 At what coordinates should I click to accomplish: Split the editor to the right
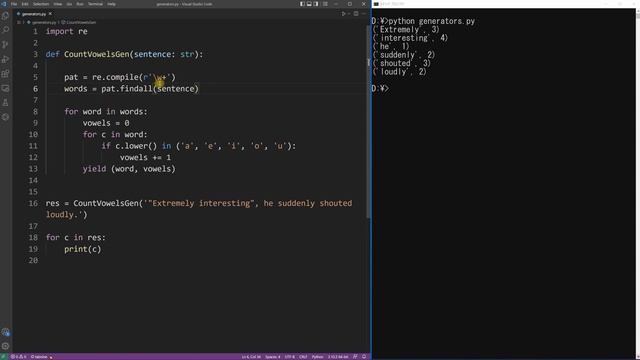(356, 14)
